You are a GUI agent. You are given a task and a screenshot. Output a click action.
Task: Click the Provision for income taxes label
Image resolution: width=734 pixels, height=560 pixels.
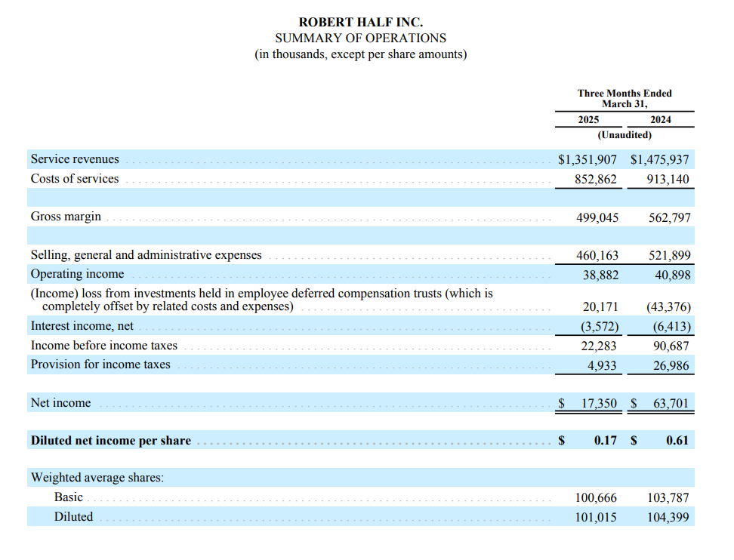point(100,365)
